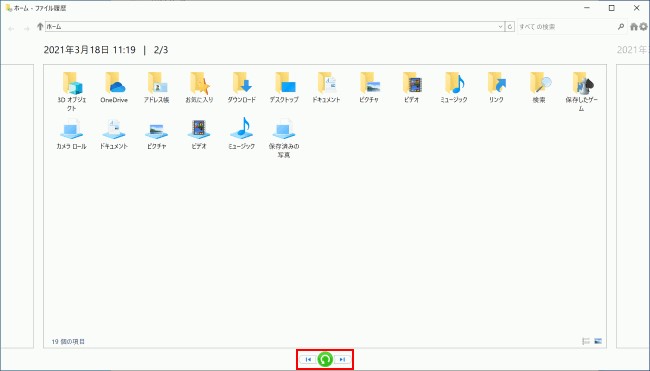Select the ミュージック yellow folder
The height and width of the screenshot is (371, 650).
click(x=454, y=87)
